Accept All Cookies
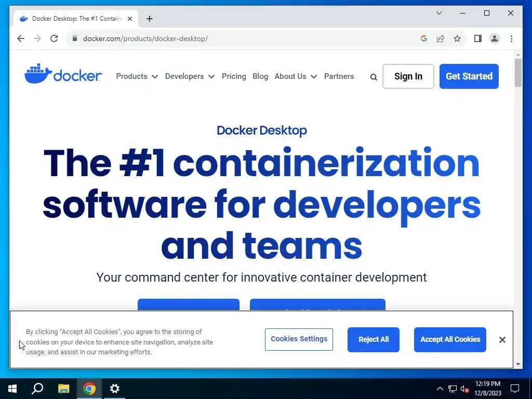532x399 pixels. (x=450, y=340)
